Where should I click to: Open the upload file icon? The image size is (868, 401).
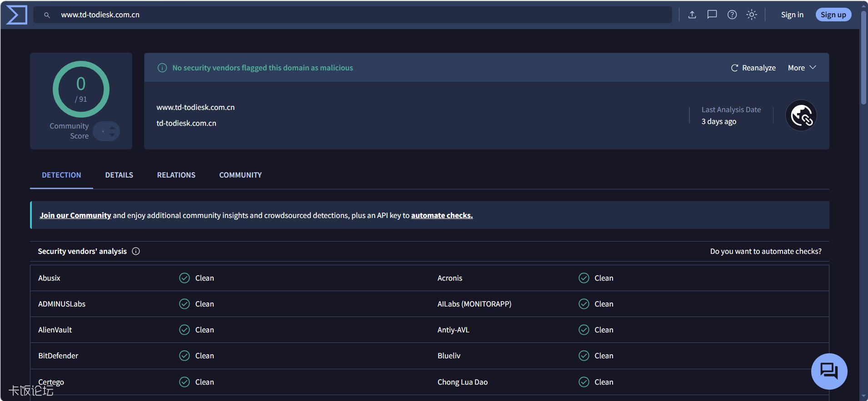click(692, 15)
